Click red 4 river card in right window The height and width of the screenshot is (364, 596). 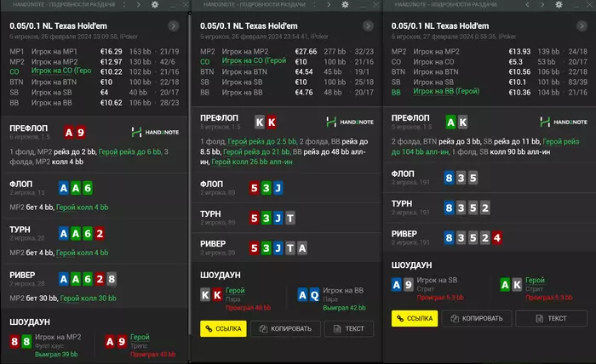pyautogui.click(x=496, y=238)
